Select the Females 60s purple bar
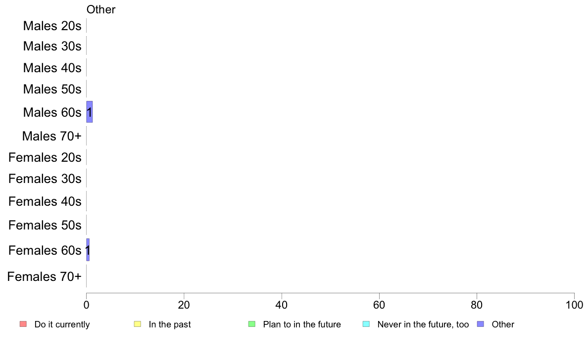The width and height of the screenshot is (588, 364). click(88, 250)
